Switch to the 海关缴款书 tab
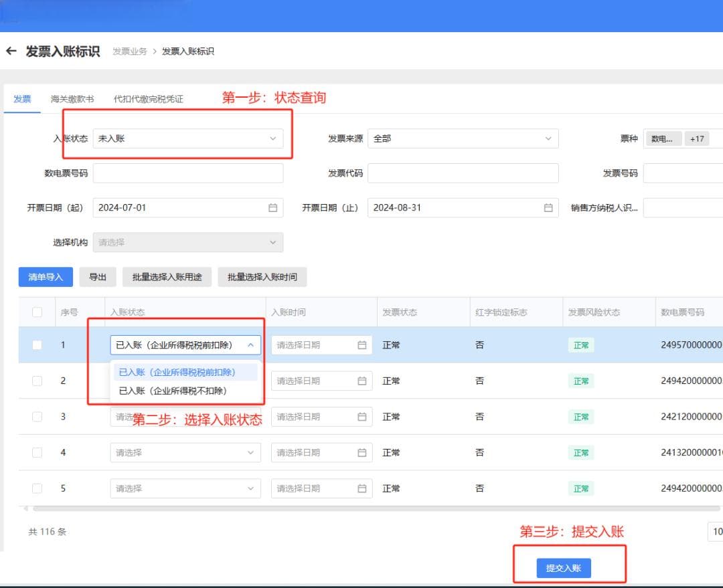 pyautogui.click(x=72, y=99)
